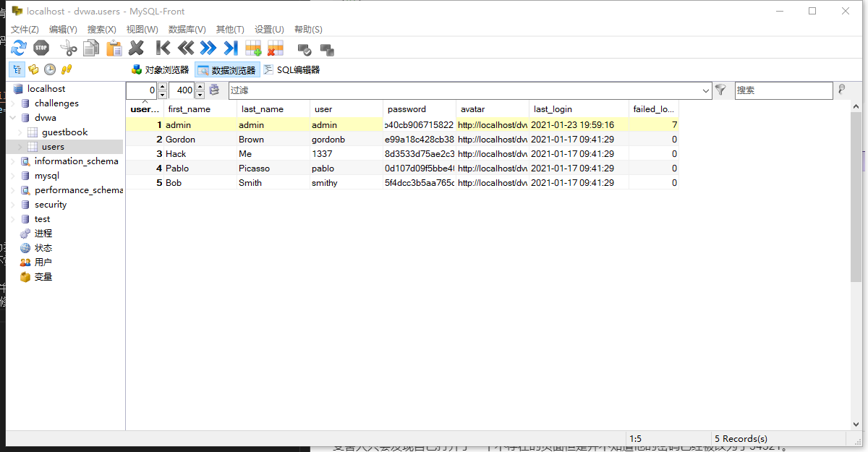The height and width of the screenshot is (452, 868).
Task: Open the SQL history clock icon
Action: [50, 69]
